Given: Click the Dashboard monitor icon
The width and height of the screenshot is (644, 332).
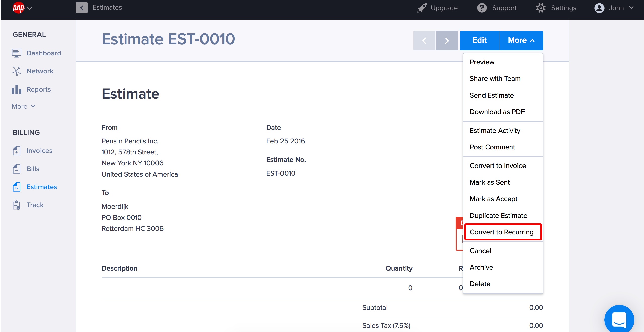Looking at the screenshot, I should (x=17, y=53).
